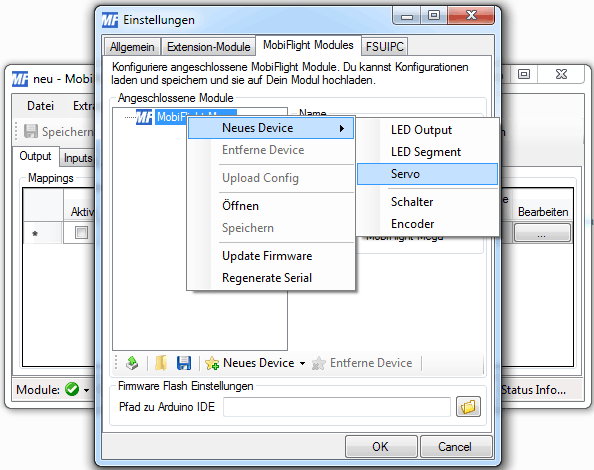Viewport: 594px width, 470px height.
Task: Click the MF icon in main window title bar
Action: coord(20,79)
